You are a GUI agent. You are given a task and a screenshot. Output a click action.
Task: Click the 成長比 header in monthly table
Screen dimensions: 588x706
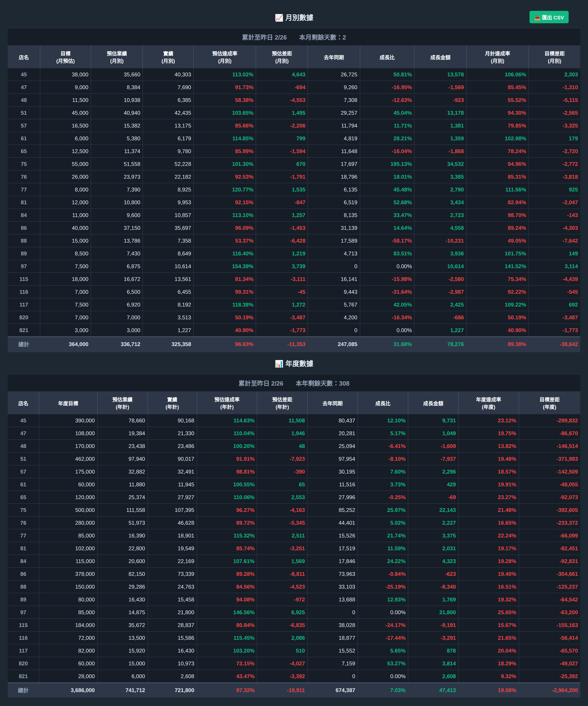click(387, 58)
